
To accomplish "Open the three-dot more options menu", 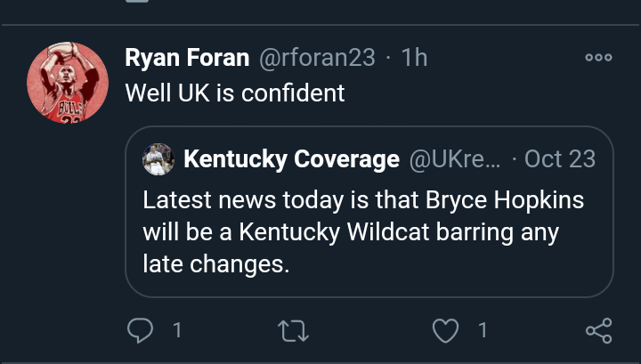I will click(598, 58).
